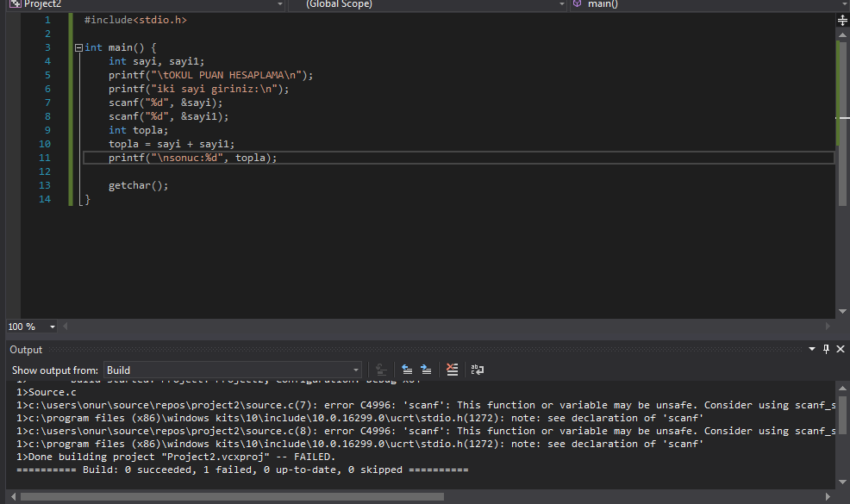Click the Output window horizontal scrollbar
This screenshot has height=504, width=850.
coord(224,496)
